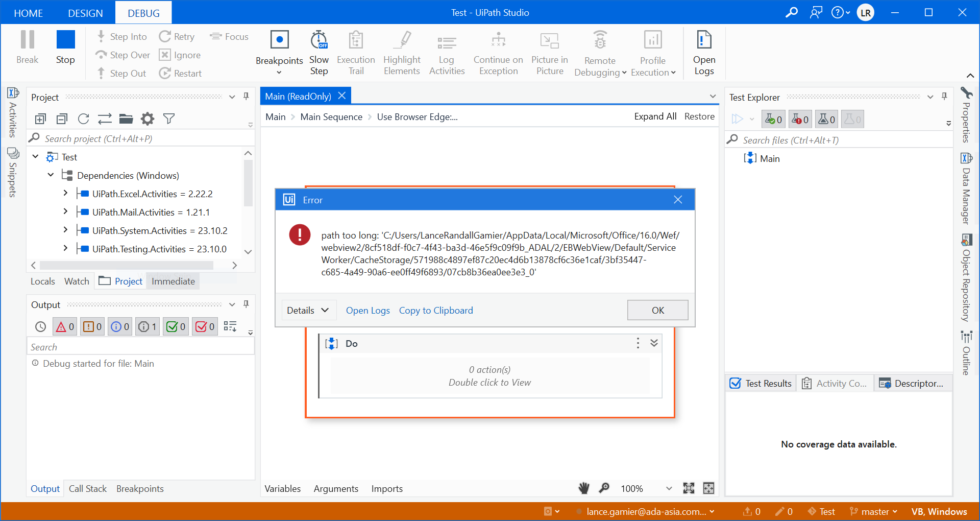The image size is (980, 521).
Task: Open Activity Coverage tab
Action: tap(835, 384)
